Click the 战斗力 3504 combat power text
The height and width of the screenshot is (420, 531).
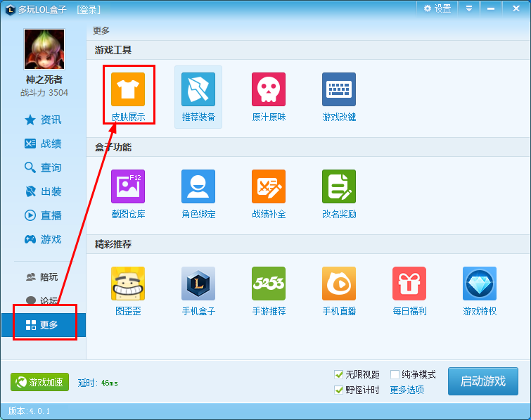(44, 93)
